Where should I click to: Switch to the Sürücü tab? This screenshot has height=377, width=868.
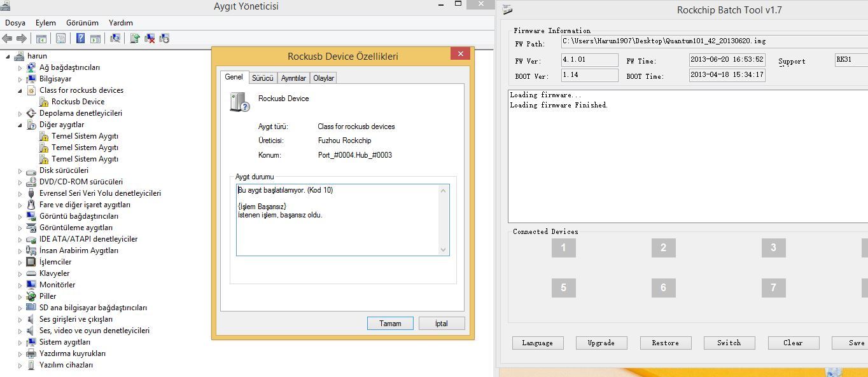click(263, 78)
